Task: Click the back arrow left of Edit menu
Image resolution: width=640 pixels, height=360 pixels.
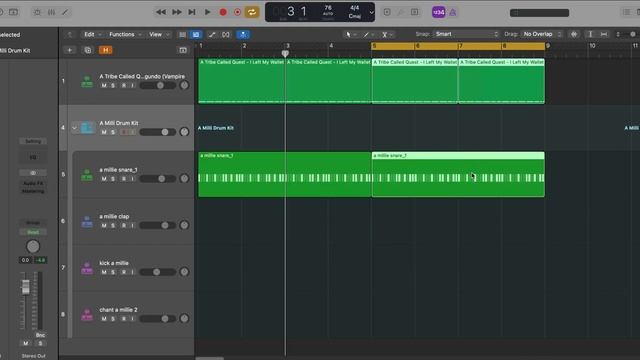Action: point(69,35)
